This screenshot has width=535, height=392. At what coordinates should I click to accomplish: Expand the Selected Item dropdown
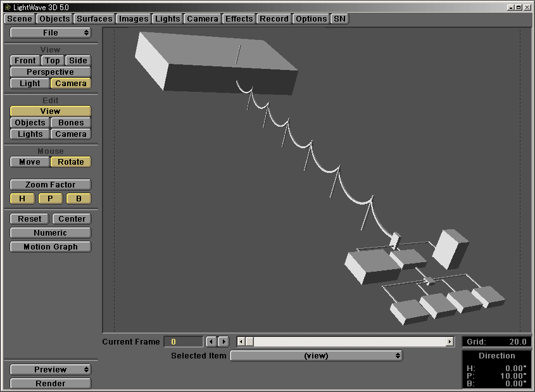(x=316, y=356)
